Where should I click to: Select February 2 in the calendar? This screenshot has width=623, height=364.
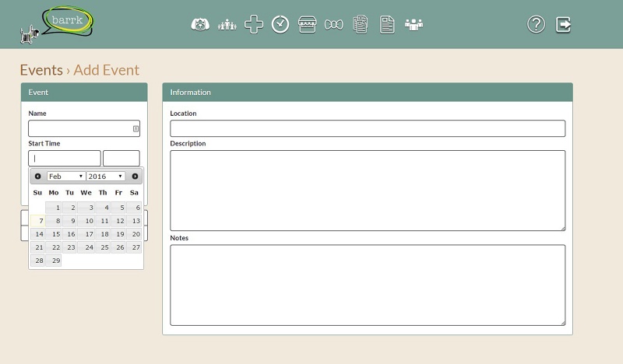click(70, 208)
